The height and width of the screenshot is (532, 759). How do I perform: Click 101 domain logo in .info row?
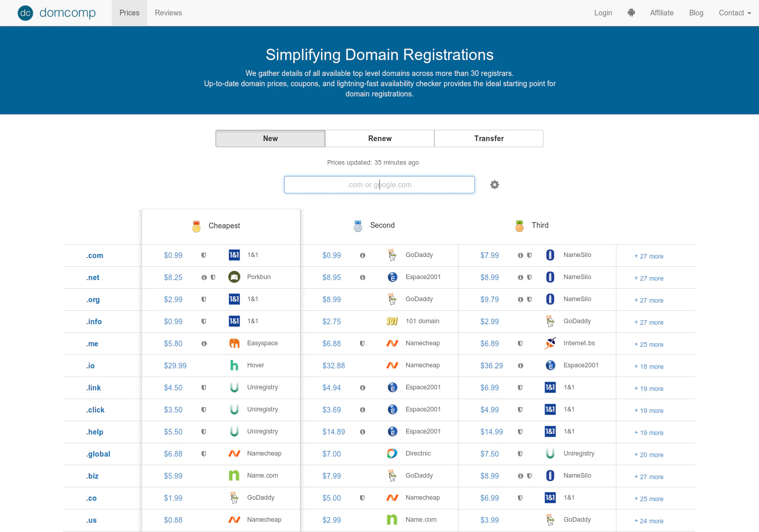point(392,321)
